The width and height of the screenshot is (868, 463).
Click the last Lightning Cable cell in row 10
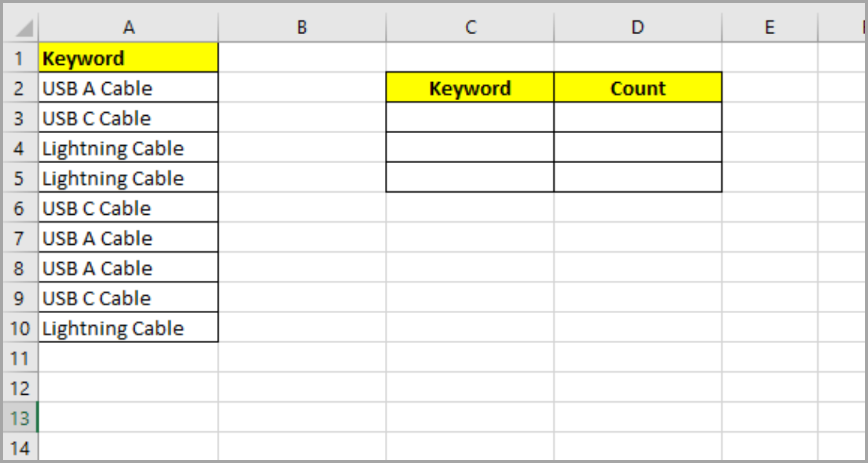point(127,328)
